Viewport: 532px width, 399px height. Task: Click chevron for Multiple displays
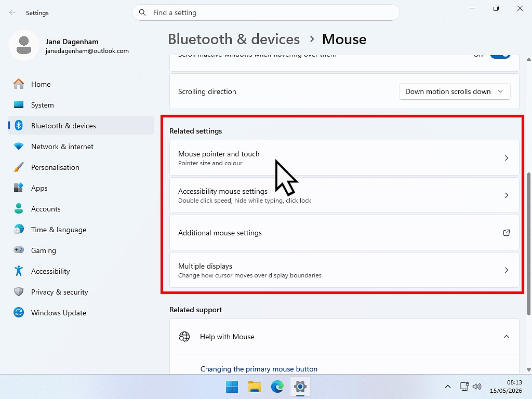[x=506, y=270]
